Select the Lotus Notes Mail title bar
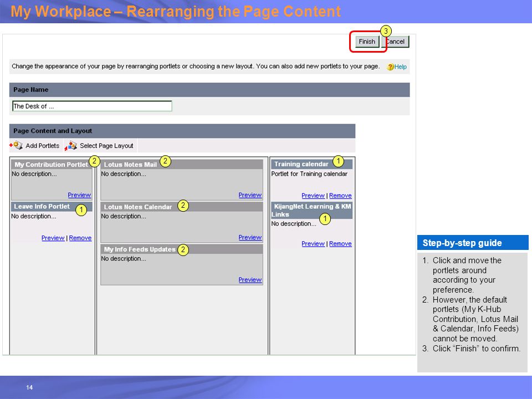532x399 pixels. tap(182, 165)
